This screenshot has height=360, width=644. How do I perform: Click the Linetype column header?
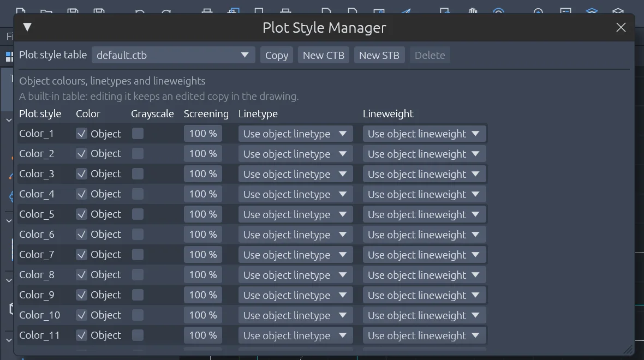(258, 113)
